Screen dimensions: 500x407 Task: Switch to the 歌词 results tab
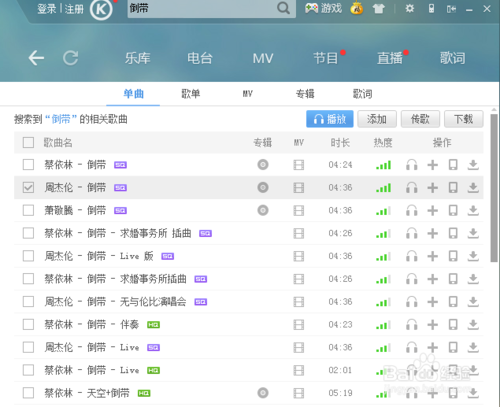pos(362,94)
